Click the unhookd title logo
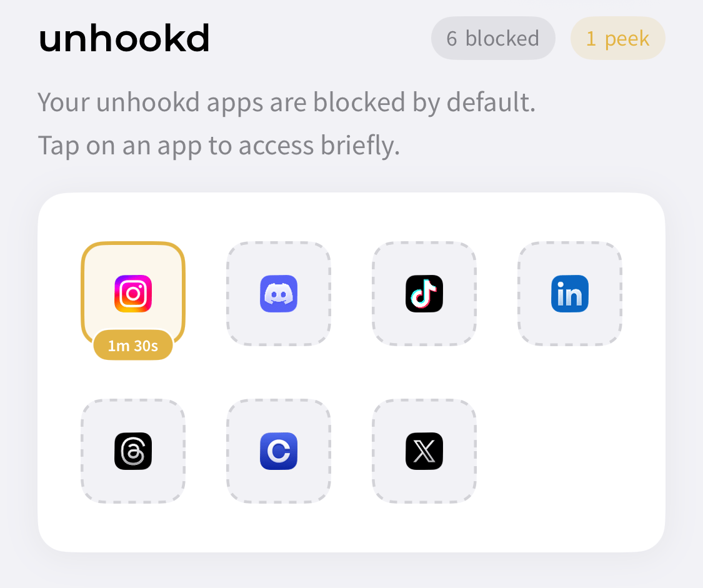 point(124,38)
